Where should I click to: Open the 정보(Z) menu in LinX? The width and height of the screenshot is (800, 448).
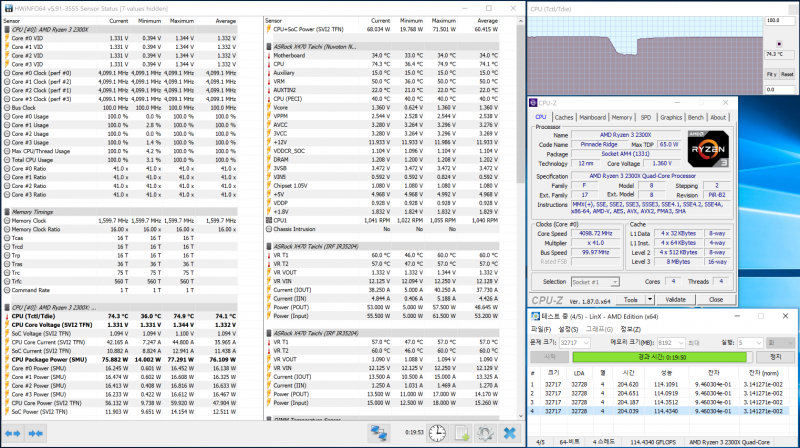point(630,329)
